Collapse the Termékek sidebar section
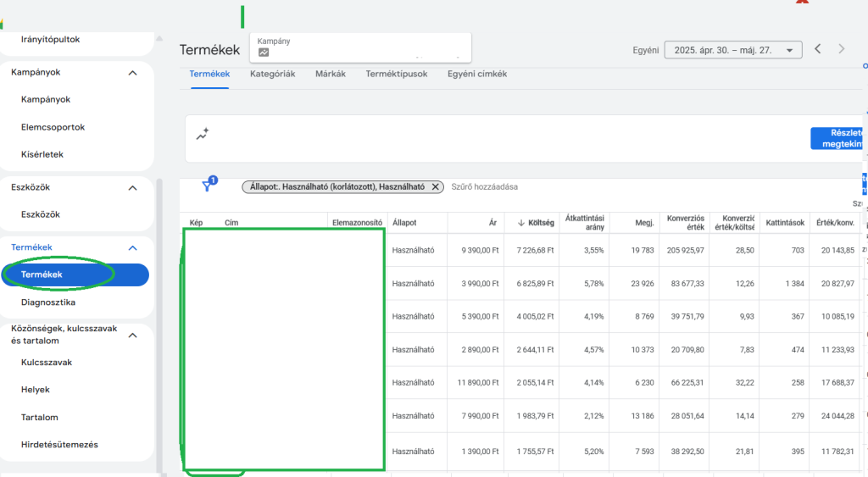Viewport: 868px width, 477px height. [132, 247]
